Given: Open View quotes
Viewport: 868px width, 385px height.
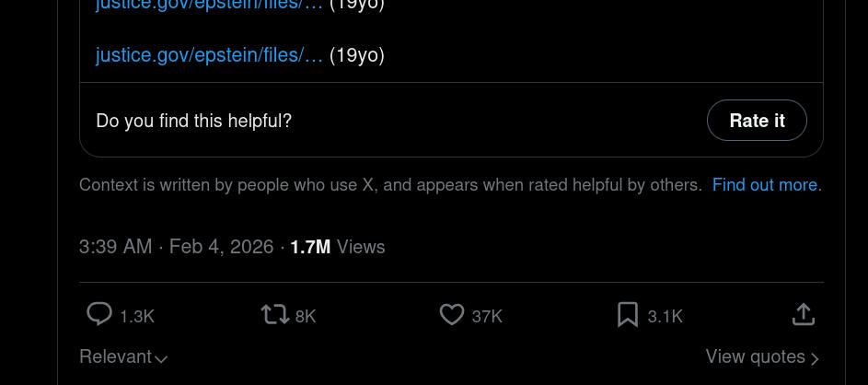Looking at the screenshot, I should (x=761, y=357).
